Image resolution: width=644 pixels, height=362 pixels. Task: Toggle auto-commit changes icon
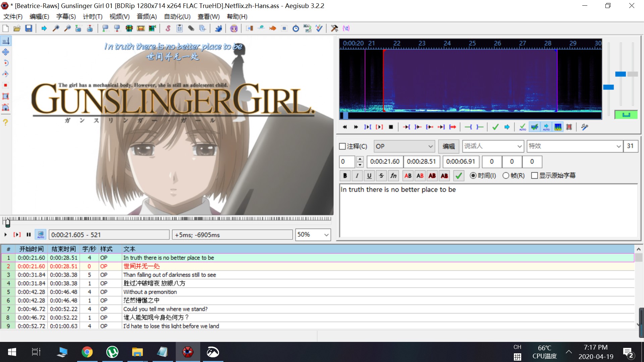pyautogui.click(x=523, y=127)
